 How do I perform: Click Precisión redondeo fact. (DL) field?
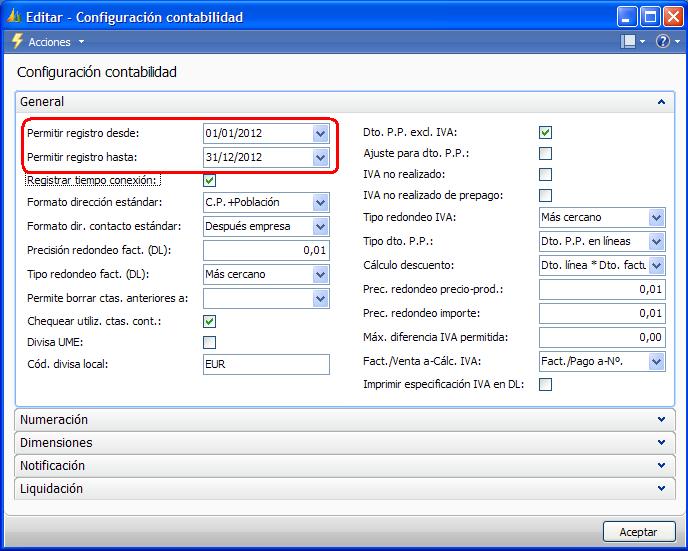click(x=266, y=250)
